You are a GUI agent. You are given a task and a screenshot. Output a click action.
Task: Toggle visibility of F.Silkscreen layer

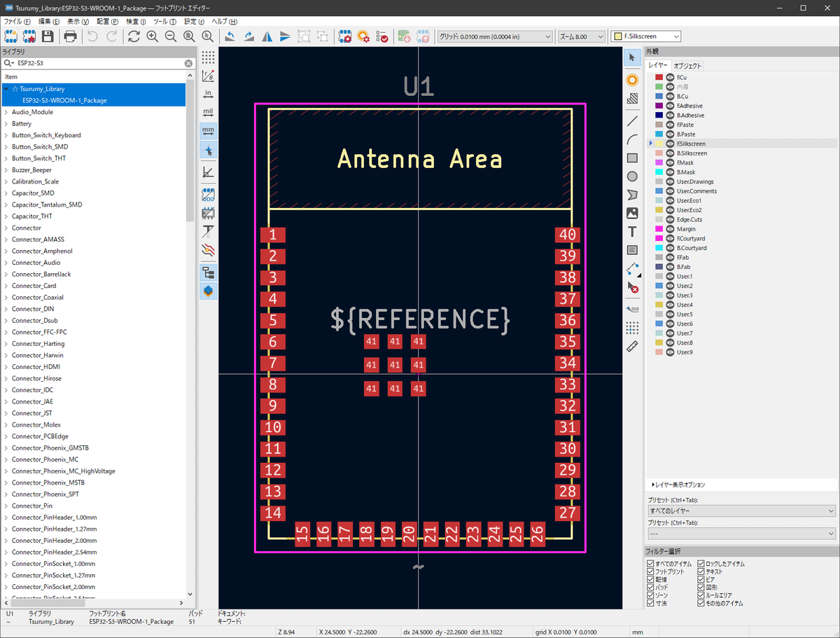[670, 144]
